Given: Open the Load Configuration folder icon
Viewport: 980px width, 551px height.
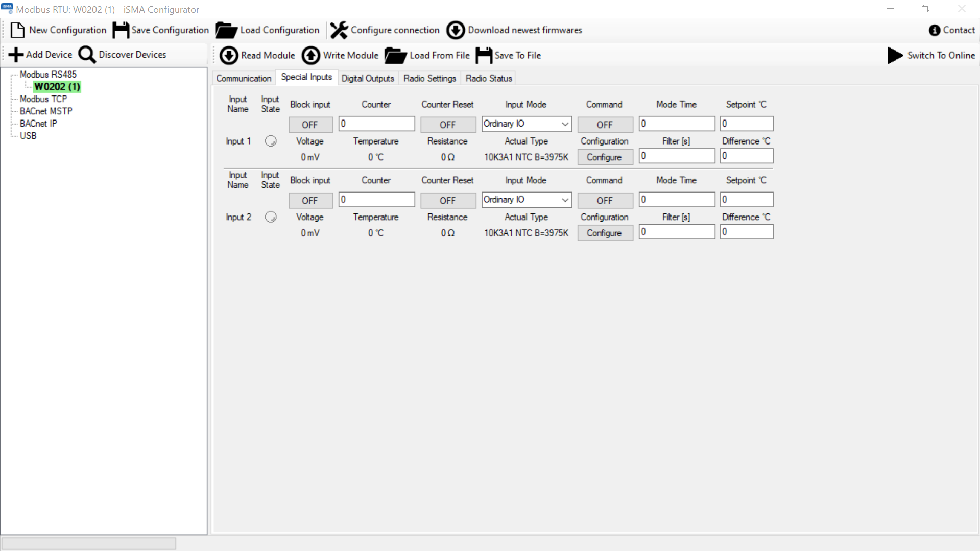Looking at the screenshot, I should [x=226, y=30].
